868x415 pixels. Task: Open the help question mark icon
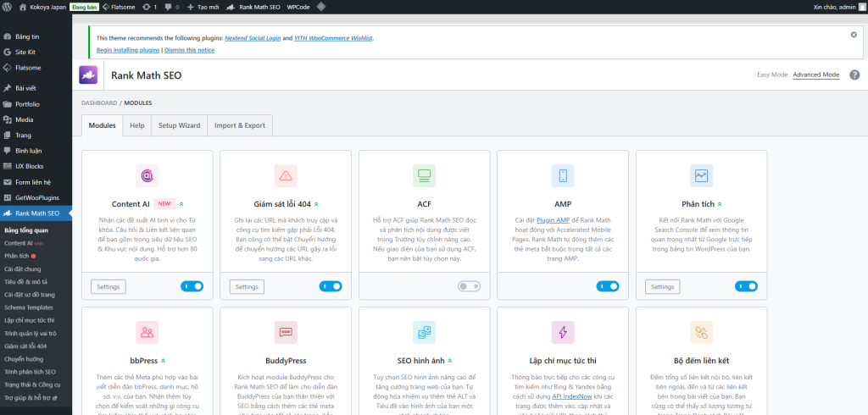coord(854,75)
